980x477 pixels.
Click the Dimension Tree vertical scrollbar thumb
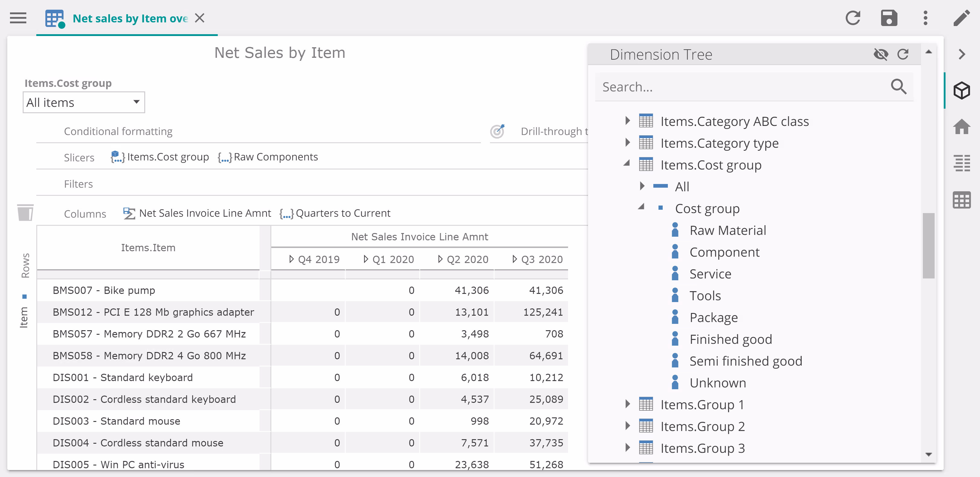[x=928, y=245]
